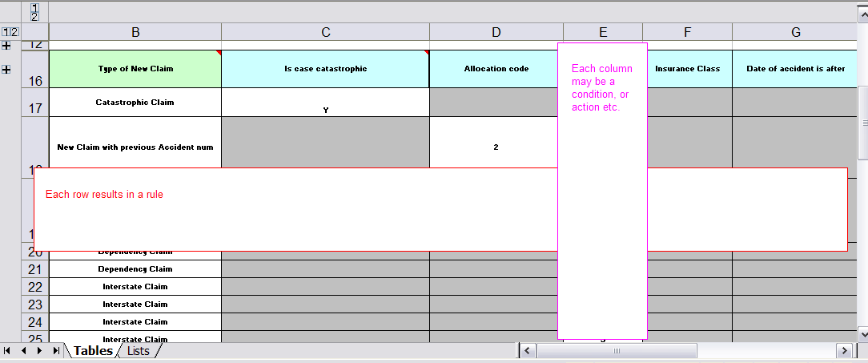Viewport: 868px width, 363px height.
Task: Select the 'Each row results in a rule' textbox
Action: point(440,209)
